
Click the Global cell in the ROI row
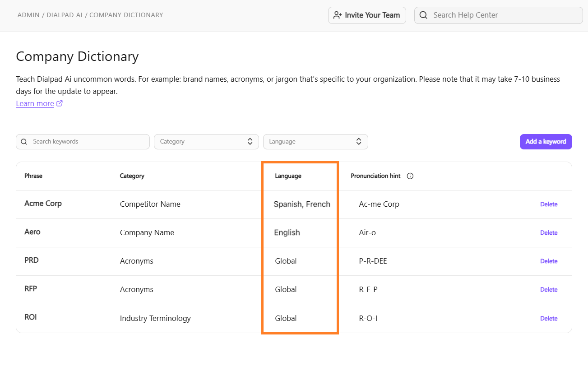pyautogui.click(x=286, y=318)
